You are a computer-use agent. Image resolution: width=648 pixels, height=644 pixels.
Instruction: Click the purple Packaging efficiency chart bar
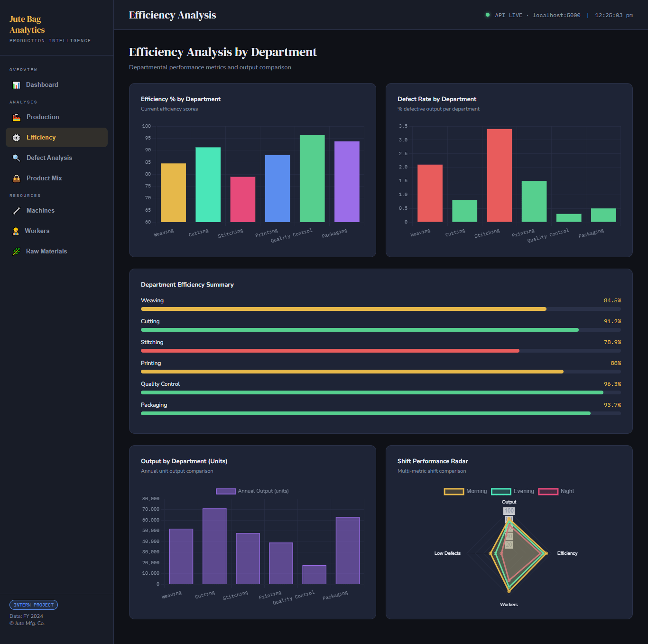(347, 182)
